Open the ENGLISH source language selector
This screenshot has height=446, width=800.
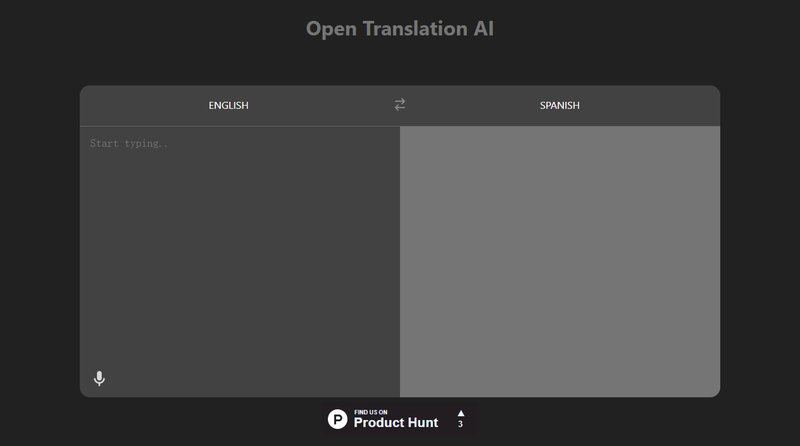click(228, 105)
